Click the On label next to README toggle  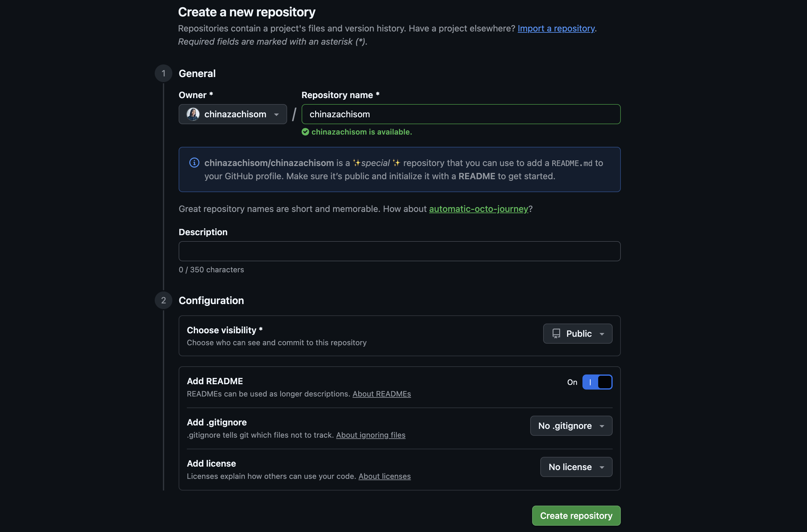click(572, 382)
